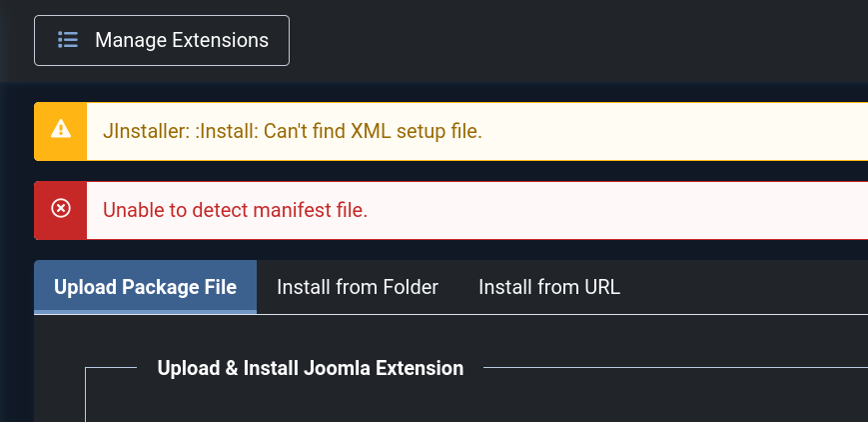
Task: Select the Upload Package File tab
Action: [x=145, y=287]
